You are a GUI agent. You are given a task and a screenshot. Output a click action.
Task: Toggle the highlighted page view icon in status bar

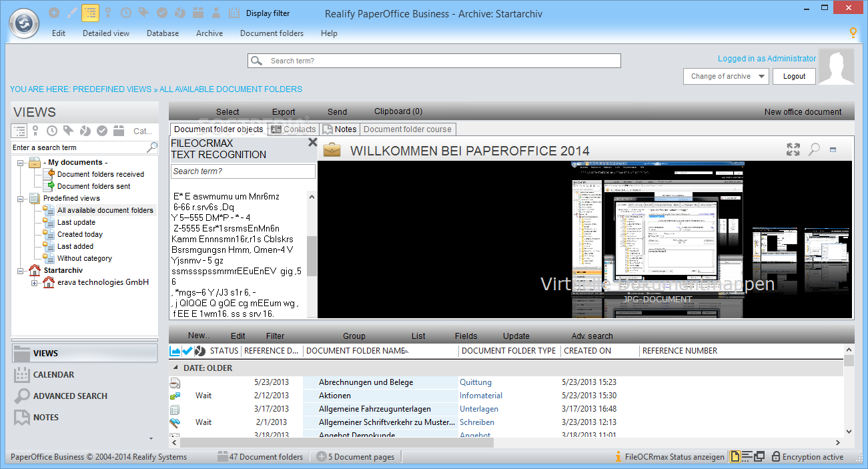click(x=735, y=457)
